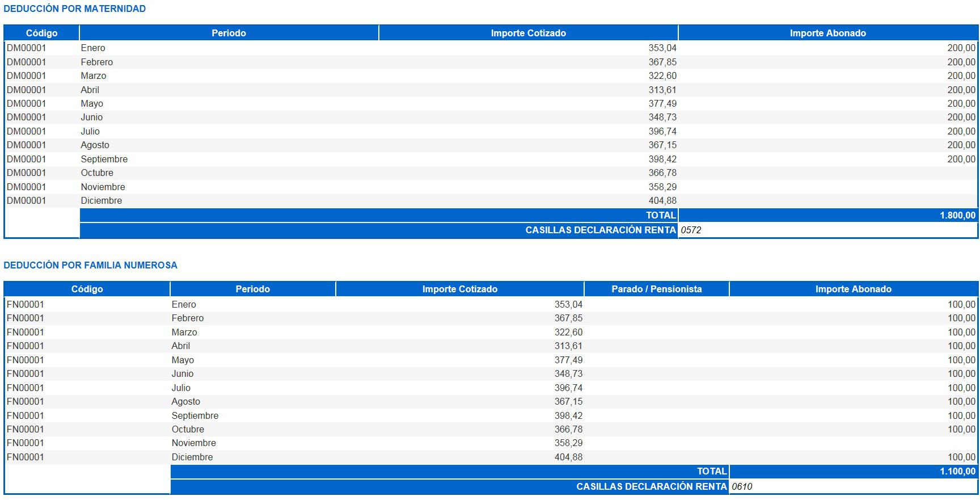This screenshot has width=980, height=500.
Task: Click the 'Deducción por Maternidad' section title
Action: click(74, 9)
